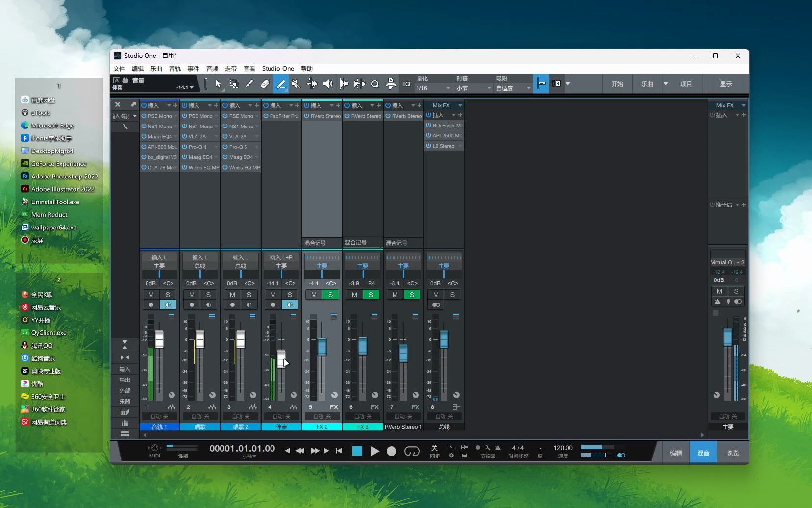Click the wrench icon in mixer sidebar
Image resolution: width=812 pixels, height=508 pixels.
pyautogui.click(x=125, y=127)
